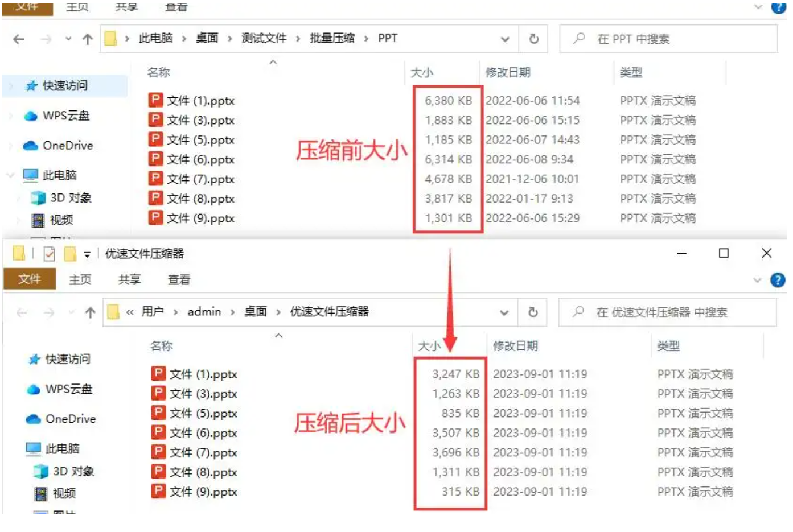Select 文件 (5).pptx sized 1,185 KB
Viewport: 793px width, 532px height.
[191, 140]
